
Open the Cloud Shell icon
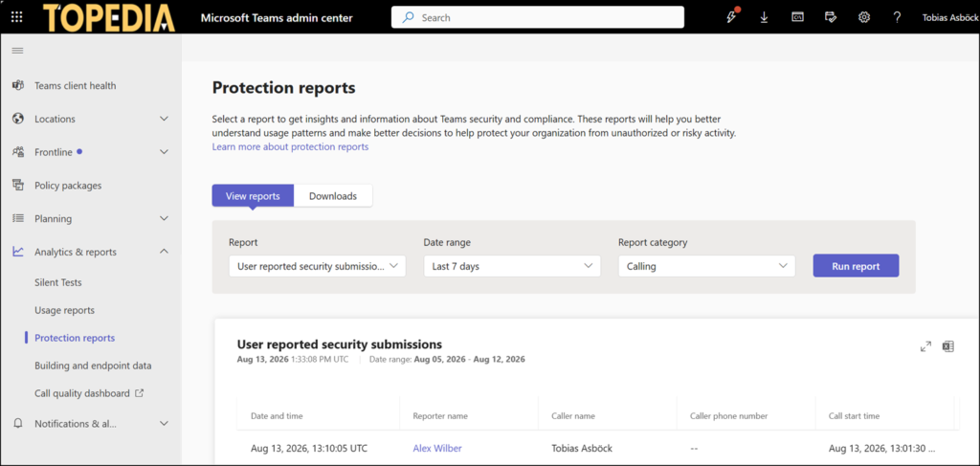click(x=797, y=17)
